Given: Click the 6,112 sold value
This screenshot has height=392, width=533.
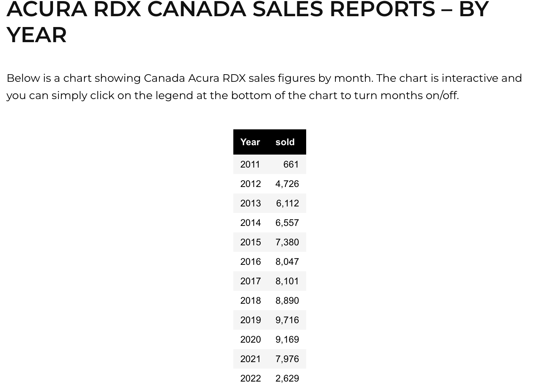Looking at the screenshot, I should (x=287, y=204).
